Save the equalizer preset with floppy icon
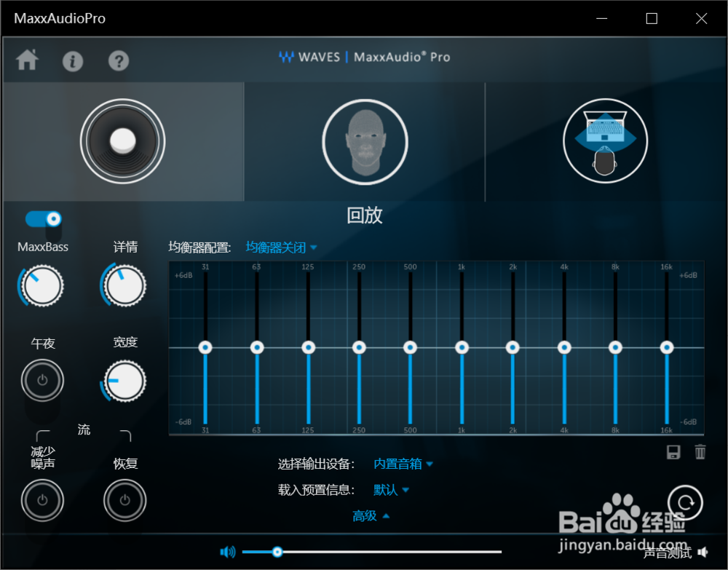 pos(673,452)
